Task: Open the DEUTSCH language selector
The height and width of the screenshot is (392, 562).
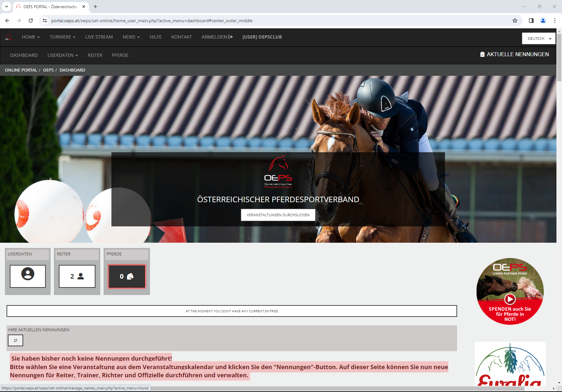Action: click(538, 39)
